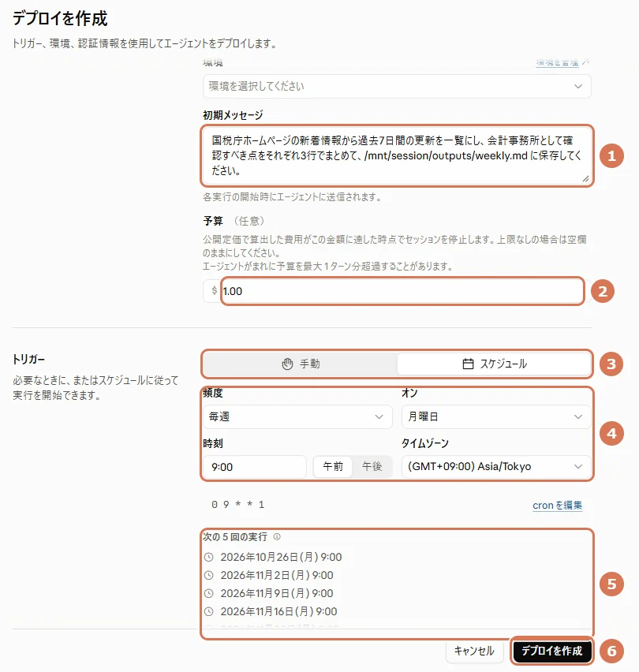639x672 pixels.
Task: Click the run date 2026年11月2日(月) 9:00
Action: pyautogui.click(x=277, y=575)
